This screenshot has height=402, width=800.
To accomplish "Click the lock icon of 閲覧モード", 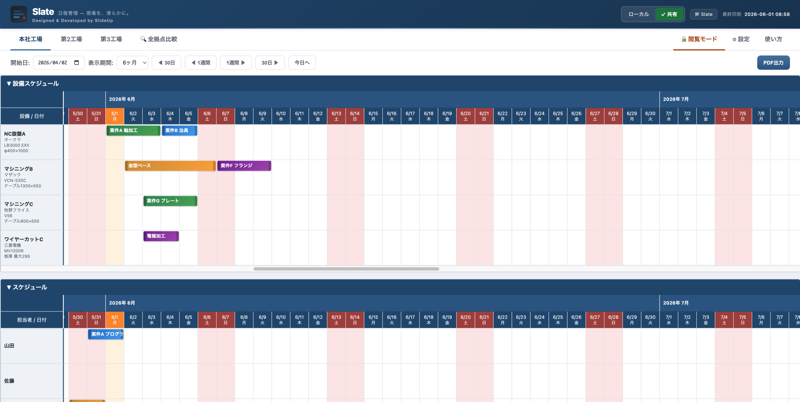I will [684, 39].
